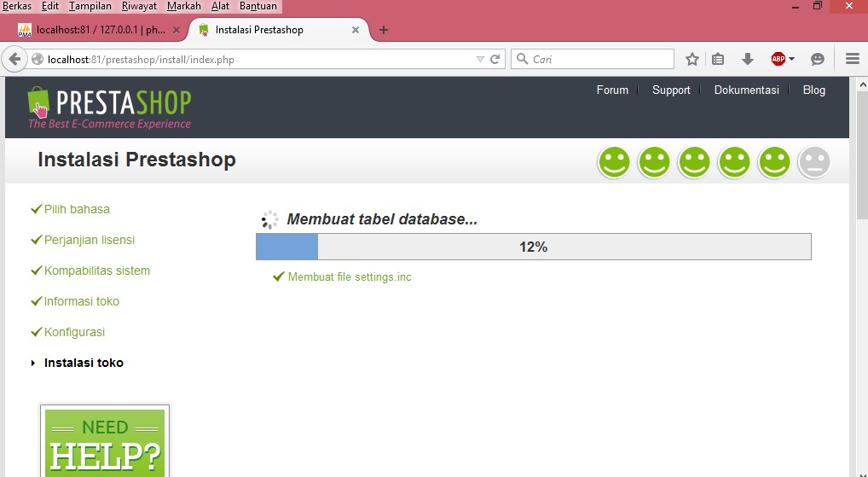The width and height of the screenshot is (868, 477).
Task: Open the Tampilan menu
Action: tap(90, 6)
